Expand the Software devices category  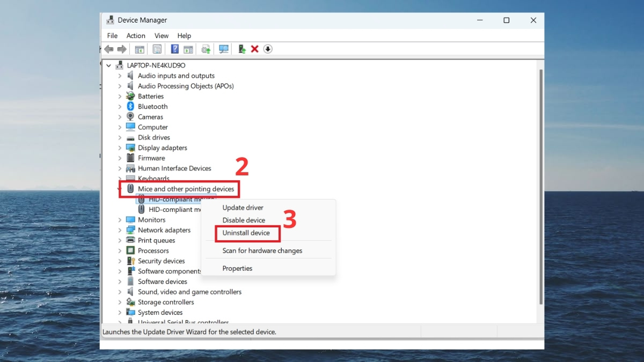point(120,282)
